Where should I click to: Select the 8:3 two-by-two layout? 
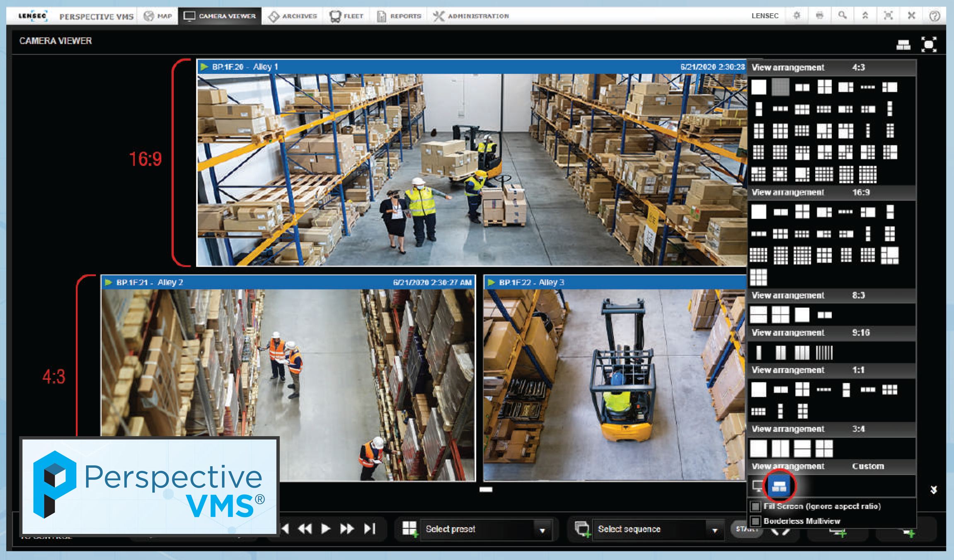[780, 315]
